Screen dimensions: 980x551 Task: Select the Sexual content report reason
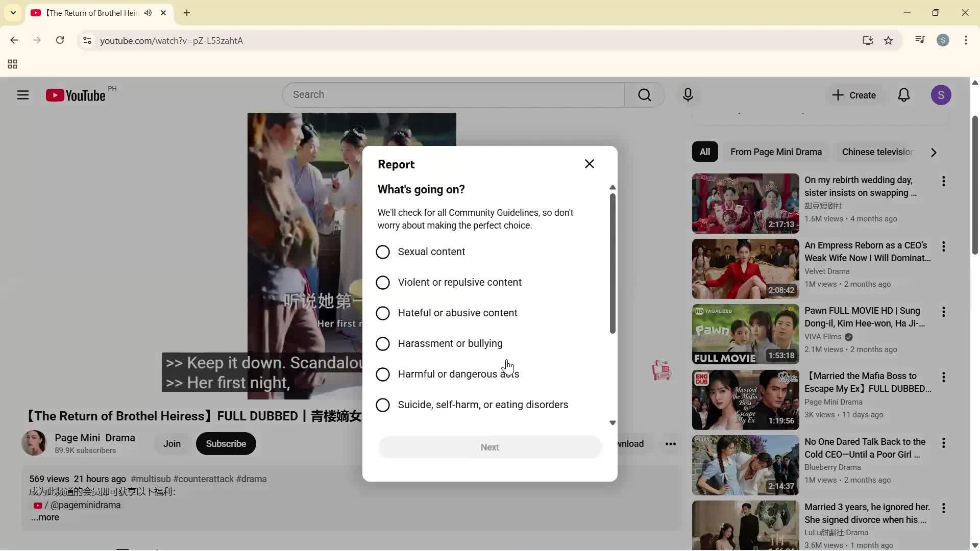(x=383, y=252)
